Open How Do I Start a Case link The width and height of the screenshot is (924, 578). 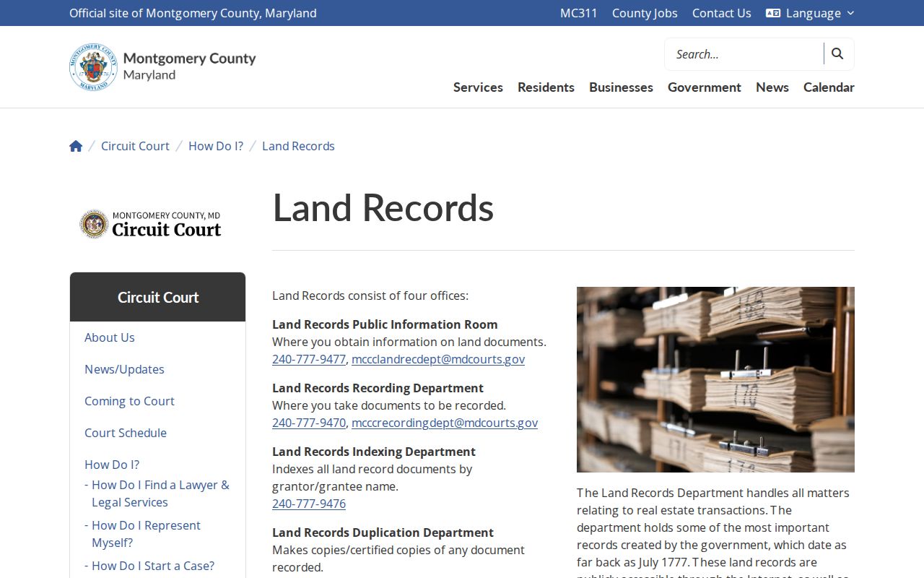point(152,566)
